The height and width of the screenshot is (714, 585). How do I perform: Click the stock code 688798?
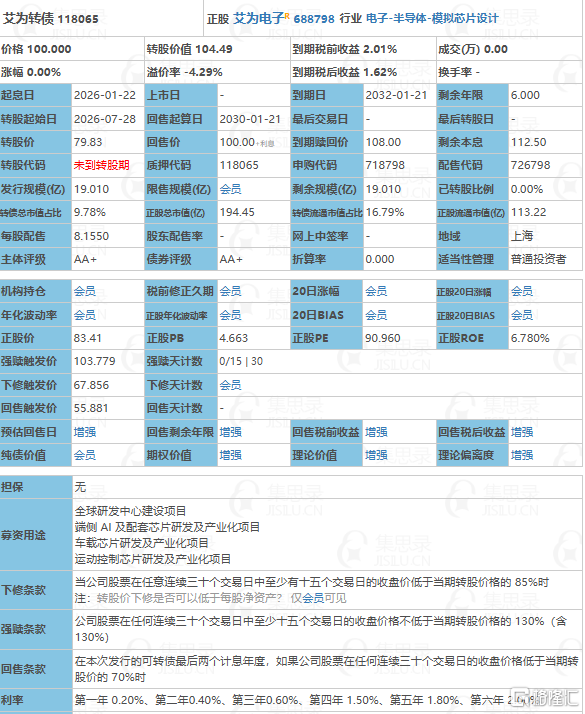314,19
